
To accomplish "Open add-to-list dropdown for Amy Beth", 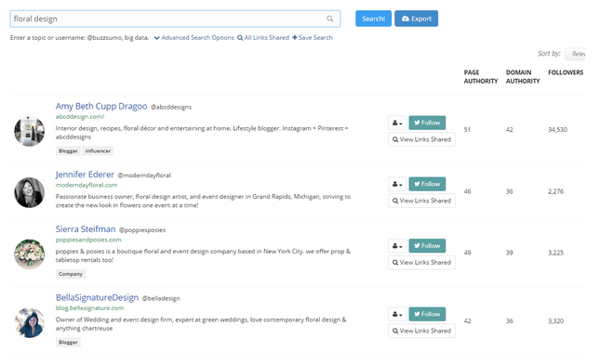I will [x=397, y=123].
